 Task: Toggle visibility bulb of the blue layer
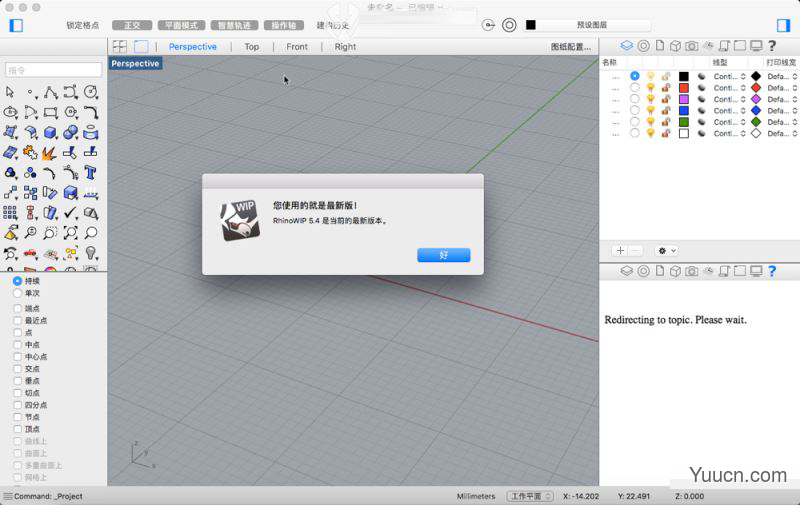click(651, 111)
